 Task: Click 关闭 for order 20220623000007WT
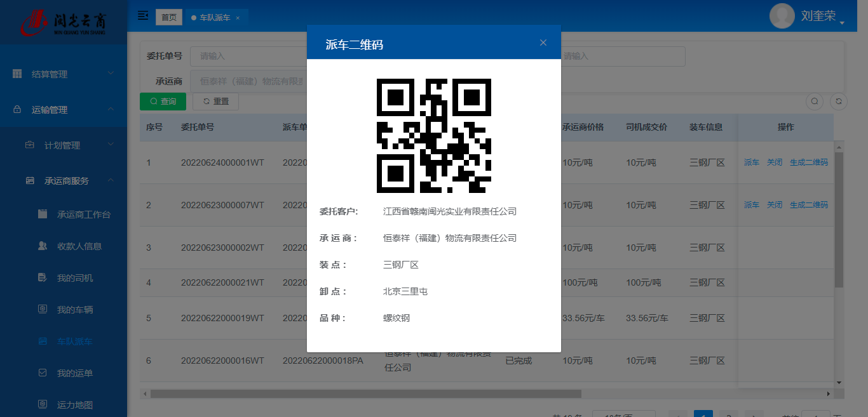pyautogui.click(x=775, y=205)
